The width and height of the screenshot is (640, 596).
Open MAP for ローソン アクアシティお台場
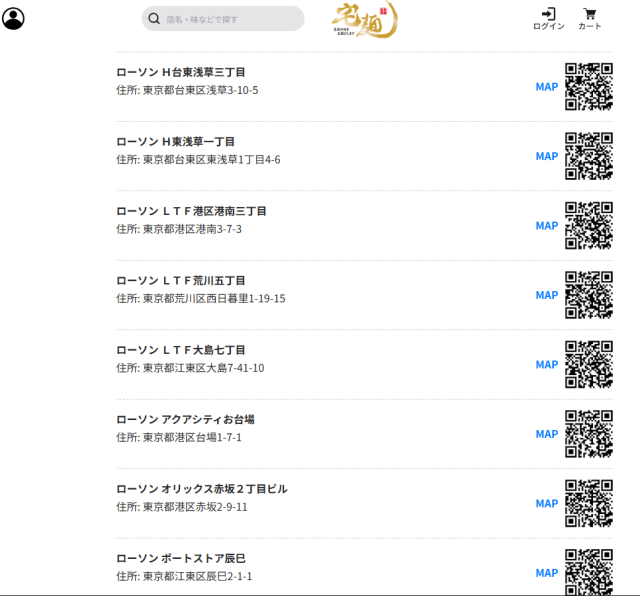click(547, 434)
